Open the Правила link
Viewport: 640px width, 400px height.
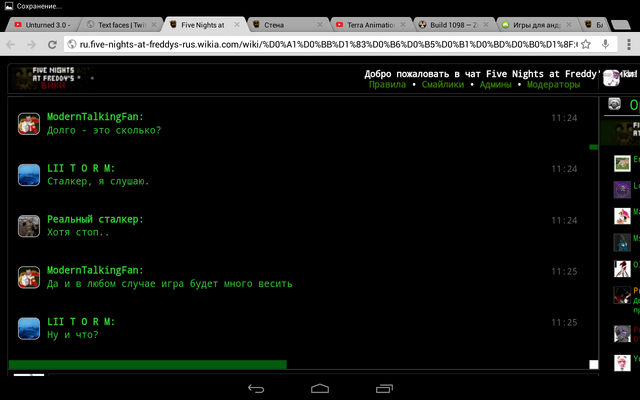(x=387, y=84)
